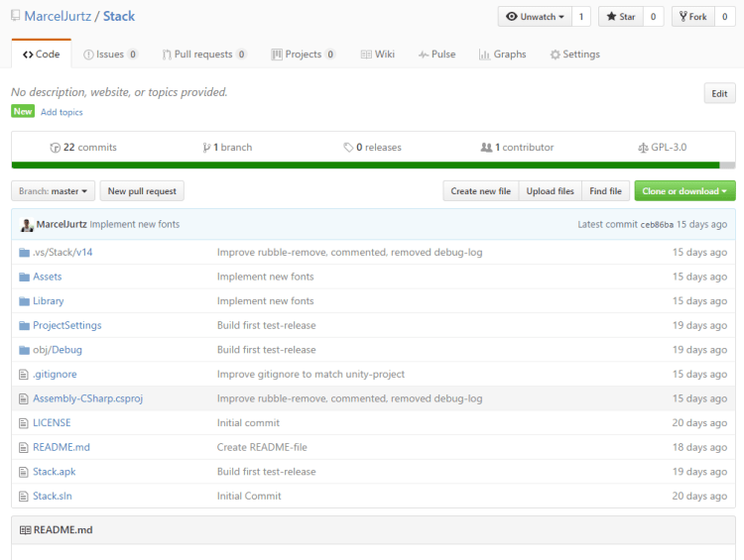Open latest commit hash ceb86ba
Screen dimensions: 744x560
pyautogui.click(x=657, y=225)
